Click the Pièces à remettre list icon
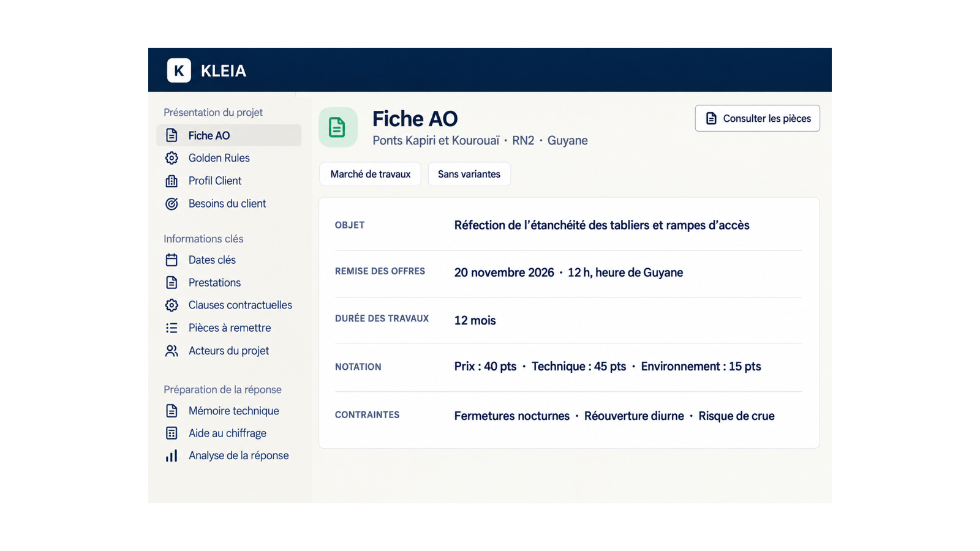The height and width of the screenshot is (551, 980). point(171,328)
